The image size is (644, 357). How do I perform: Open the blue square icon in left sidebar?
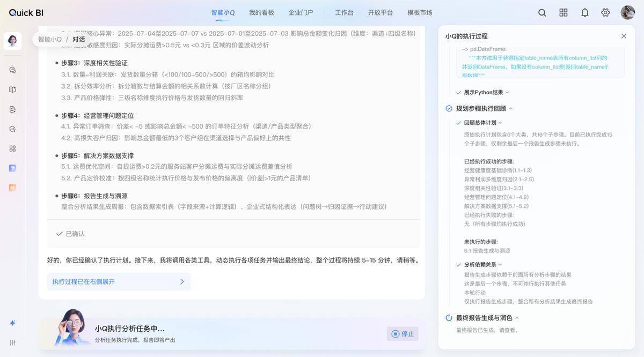[x=12, y=168]
